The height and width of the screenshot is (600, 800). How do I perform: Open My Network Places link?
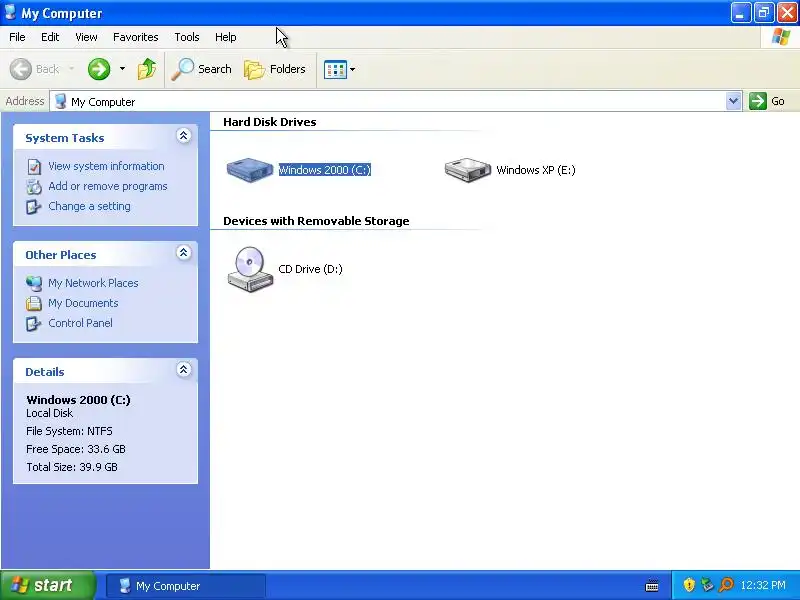pos(93,283)
